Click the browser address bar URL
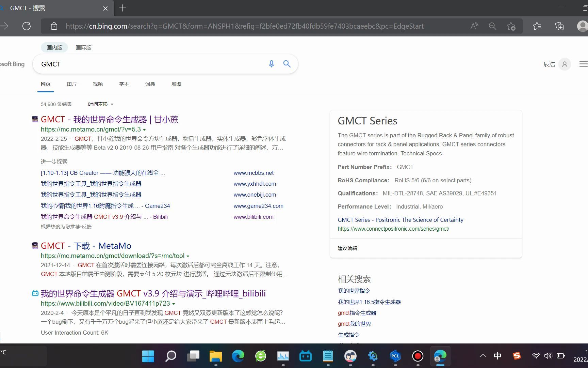The width and height of the screenshot is (588, 368). pos(244,26)
